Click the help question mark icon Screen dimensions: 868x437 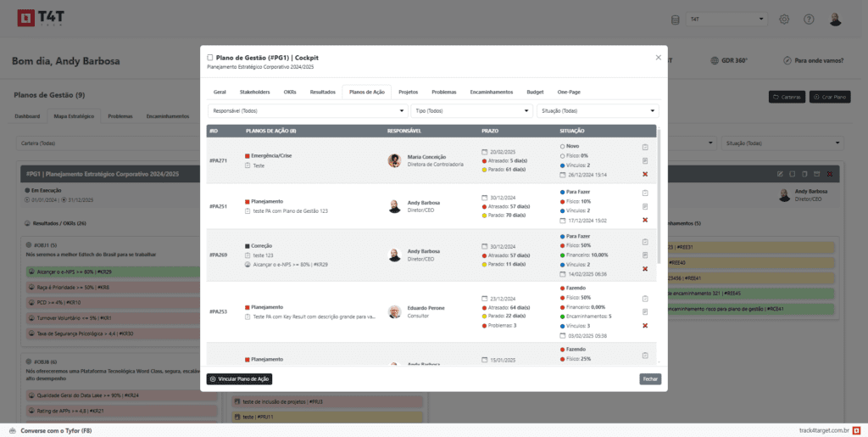809,20
